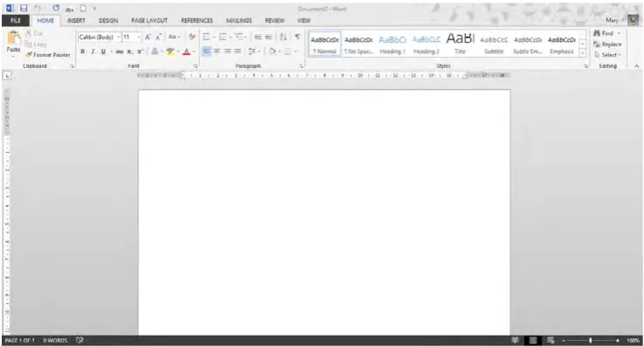
Task: Select Align Right paragraph alignment
Action: pyautogui.click(x=227, y=52)
